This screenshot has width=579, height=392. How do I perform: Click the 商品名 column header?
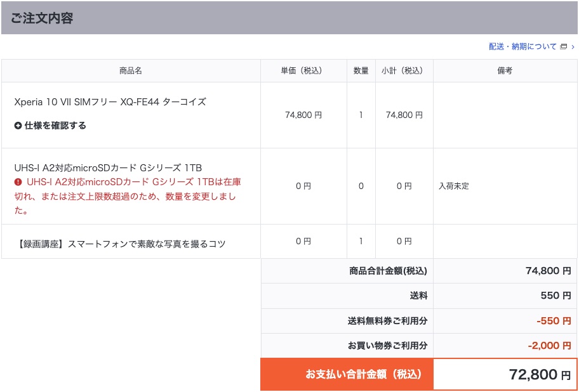(x=131, y=71)
